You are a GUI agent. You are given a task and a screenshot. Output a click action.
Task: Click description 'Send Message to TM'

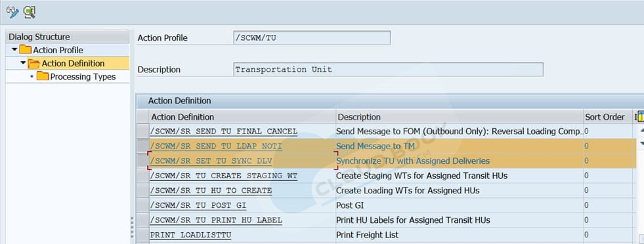coord(376,146)
